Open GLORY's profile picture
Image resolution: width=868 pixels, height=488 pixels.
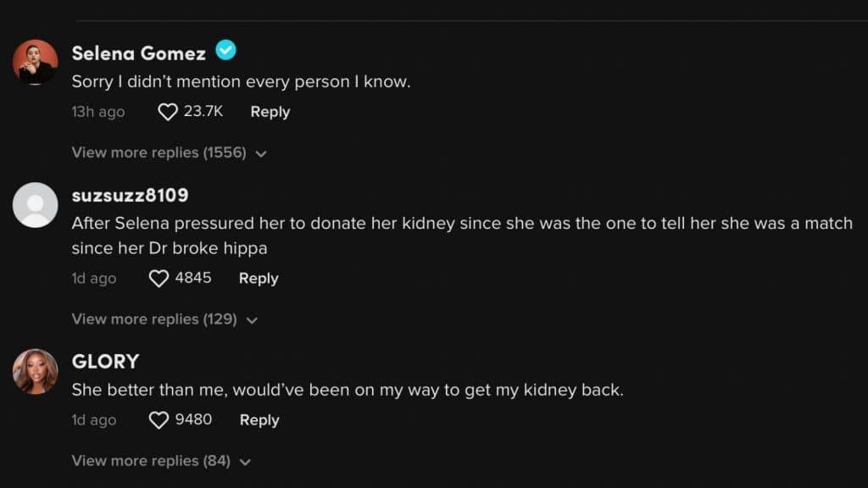[36, 371]
